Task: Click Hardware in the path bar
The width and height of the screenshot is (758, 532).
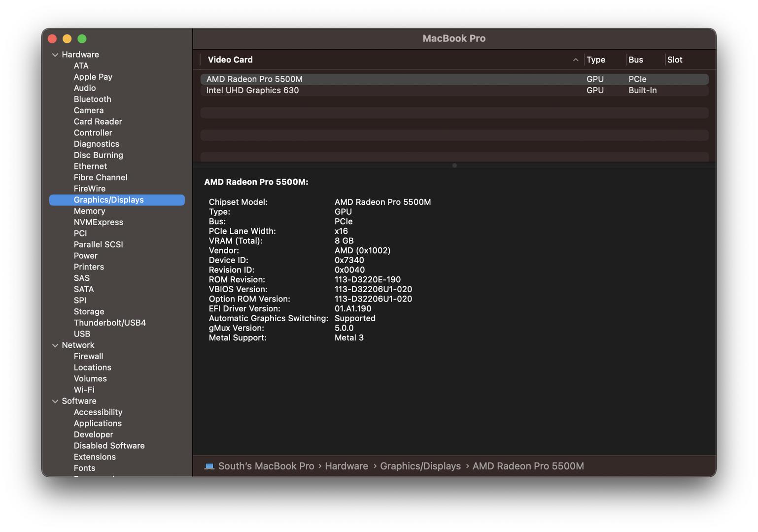Action: tap(346, 466)
